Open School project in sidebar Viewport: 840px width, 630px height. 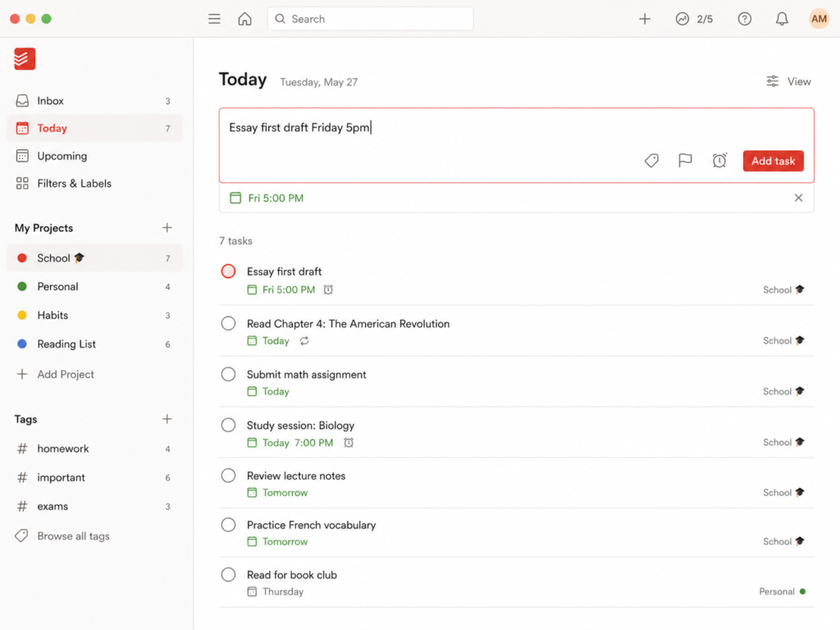coord(95,258)
